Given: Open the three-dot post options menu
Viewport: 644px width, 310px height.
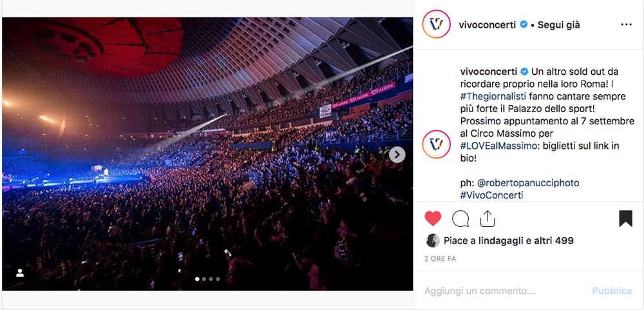Looking at the screenshot, I should point(626,24).
